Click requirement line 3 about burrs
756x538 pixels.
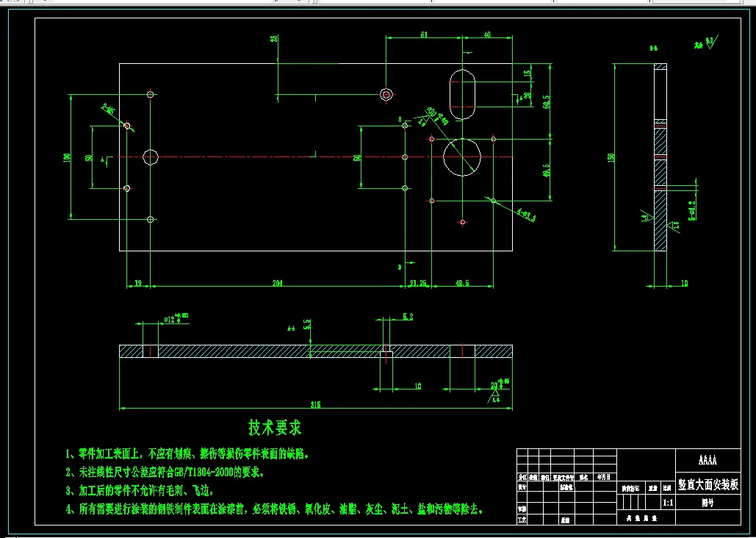pyautogui.click(x=140, y=491)
